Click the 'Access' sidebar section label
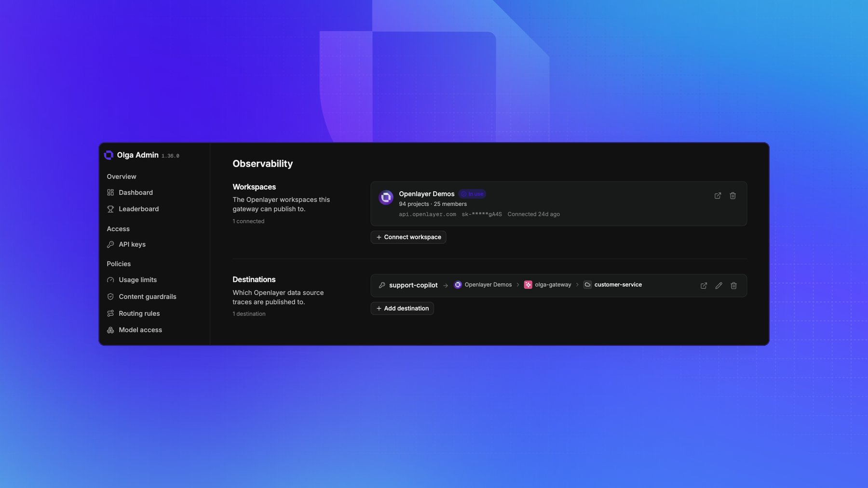 coord(118,229)
